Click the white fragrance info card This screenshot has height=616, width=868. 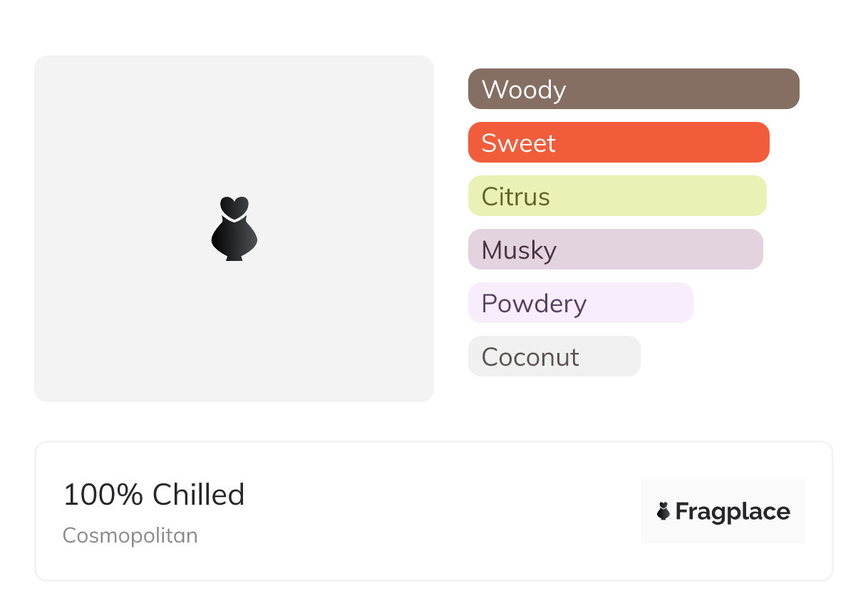tap(434, 511)
